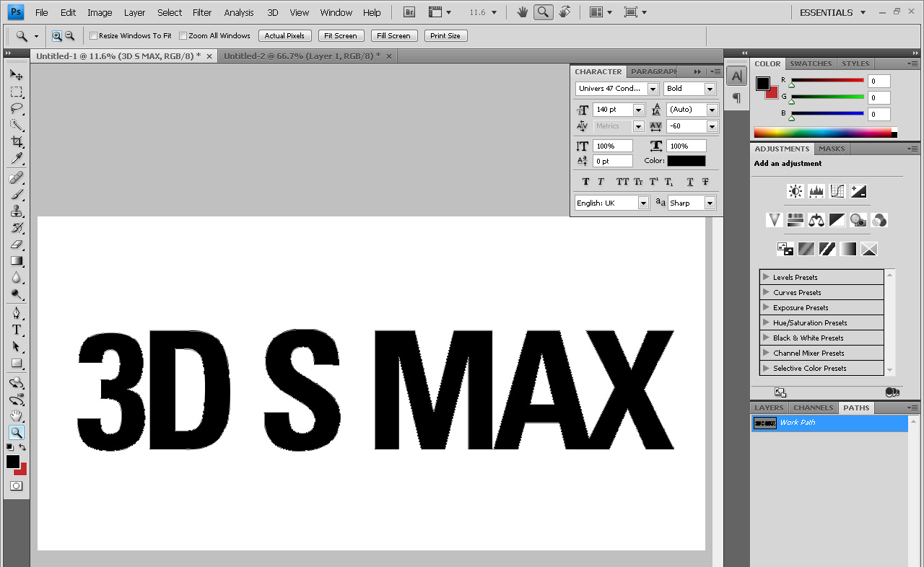Switch to the Masks tab
The image size is (924, 567).
point(832,149)
